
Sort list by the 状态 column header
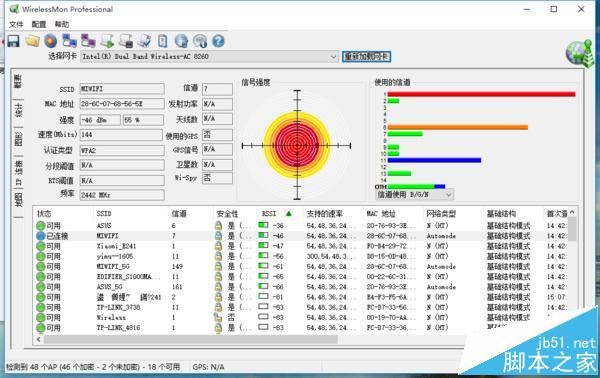(x=44, y=213)
